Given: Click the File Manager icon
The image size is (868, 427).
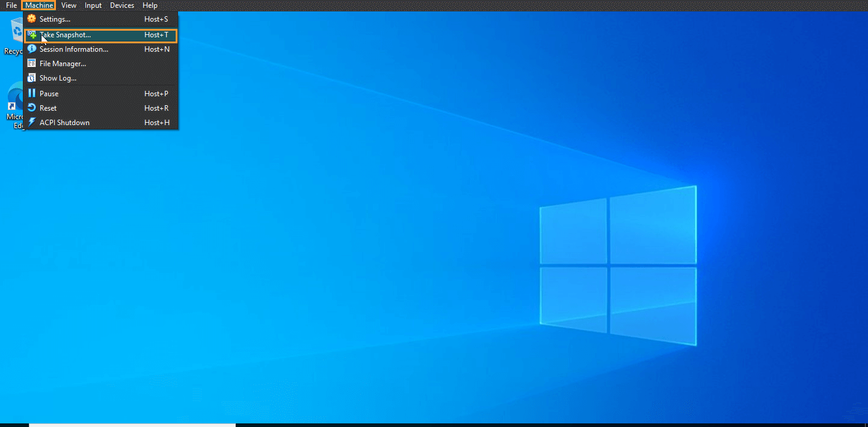Looking at the screenshot, I should point(32,63).
